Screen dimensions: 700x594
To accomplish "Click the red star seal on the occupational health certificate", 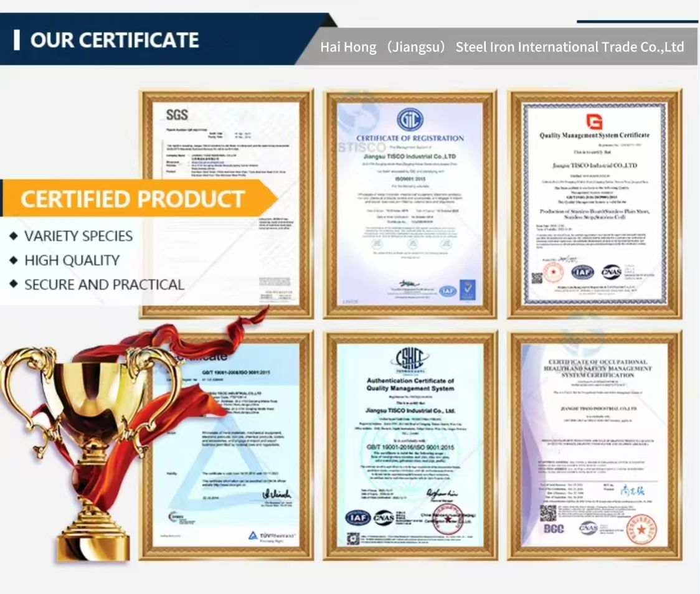I will (641, 529).
